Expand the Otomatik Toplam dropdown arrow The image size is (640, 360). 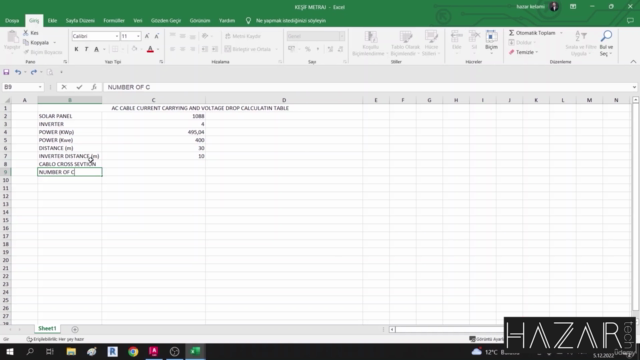[x=561, y=33]
